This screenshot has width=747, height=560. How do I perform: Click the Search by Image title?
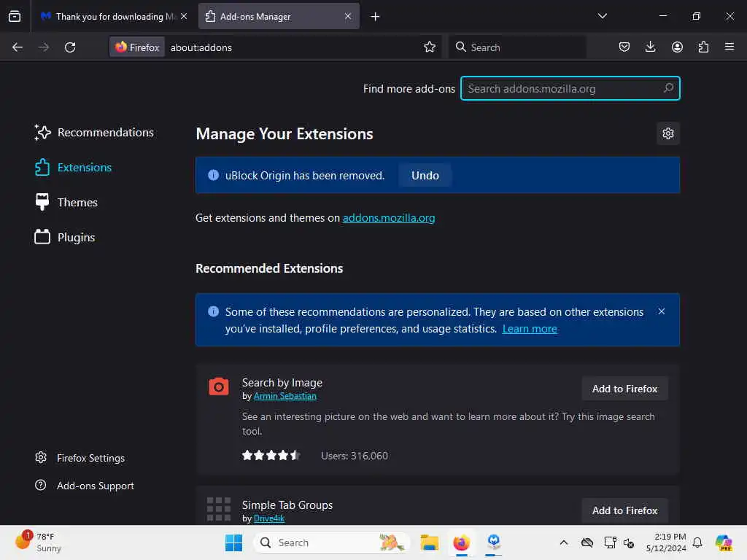point(282,383)
